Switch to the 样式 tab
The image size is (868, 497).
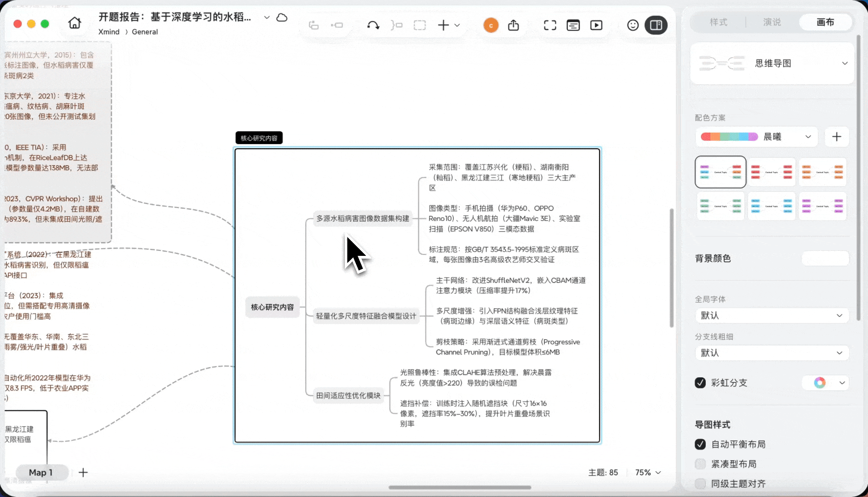[x=719, y=22]
